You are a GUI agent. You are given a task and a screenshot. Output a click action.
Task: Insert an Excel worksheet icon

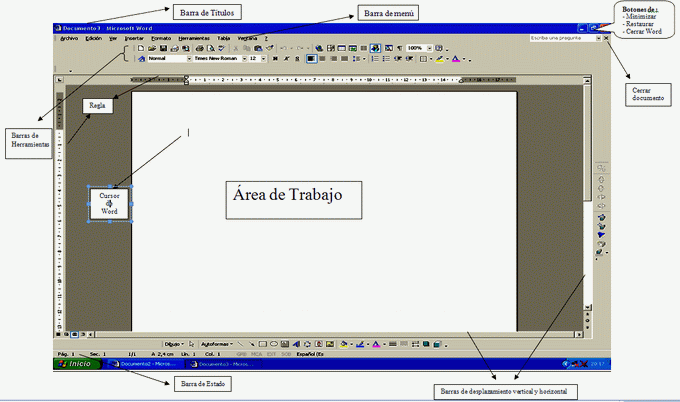point(353,48)
